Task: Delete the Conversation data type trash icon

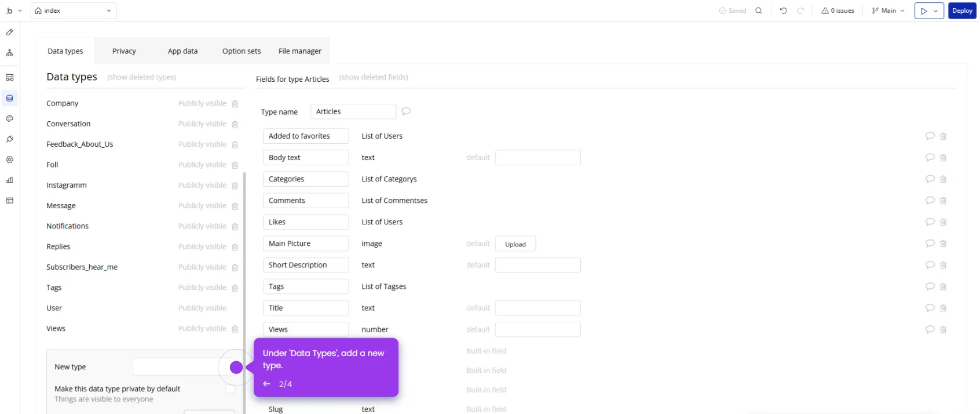Action: coord(235,124)
